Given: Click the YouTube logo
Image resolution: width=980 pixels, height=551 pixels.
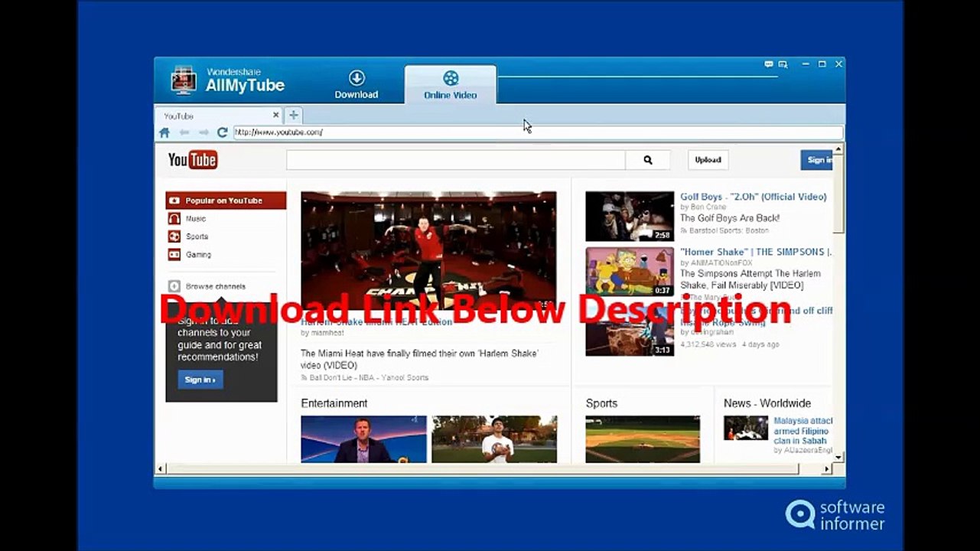Looking at the screenshot, I should [x=193, y=160].
